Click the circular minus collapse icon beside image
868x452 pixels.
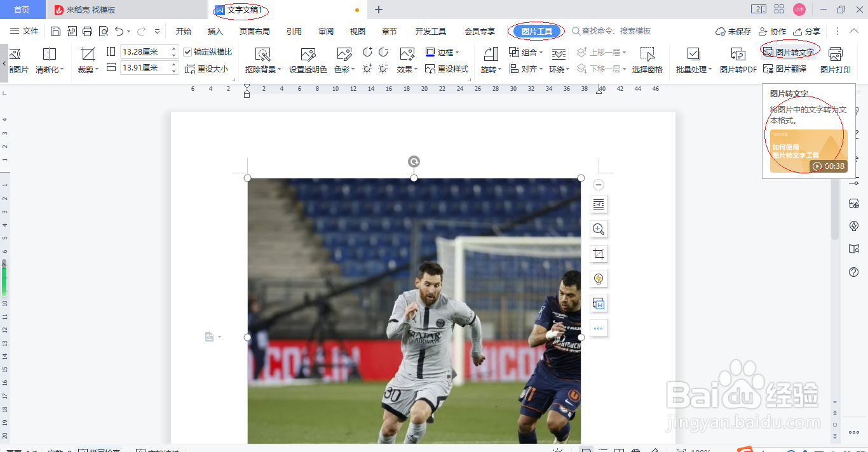click(x=599, y=185)
